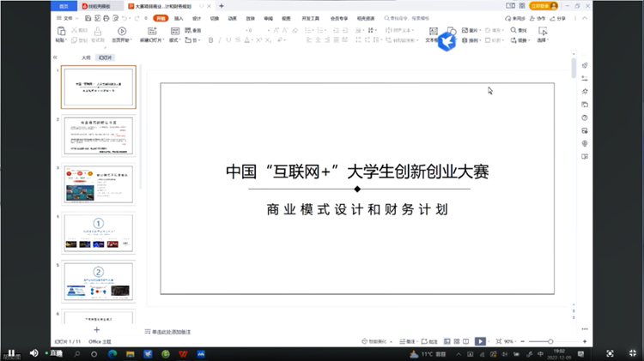This screenshot has height=361, width=644.
Task: Open the Developer Tools ribbon tab
Action: click(x=311, y=18)
